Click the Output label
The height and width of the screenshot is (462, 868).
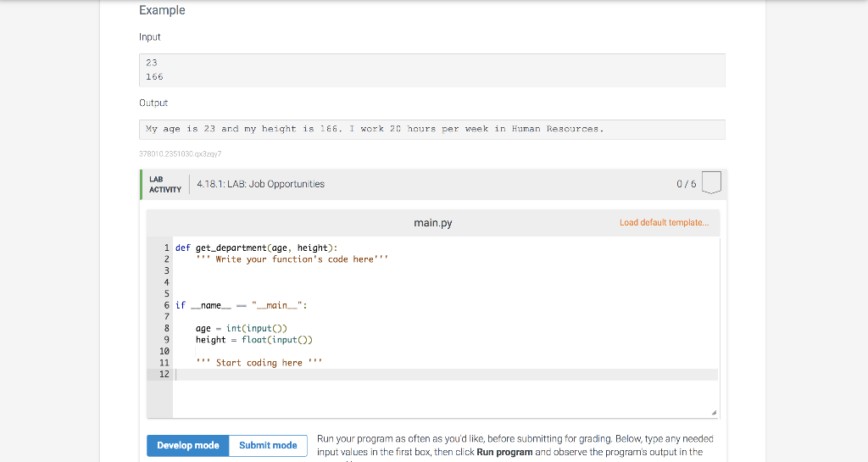tap(153, 103)
